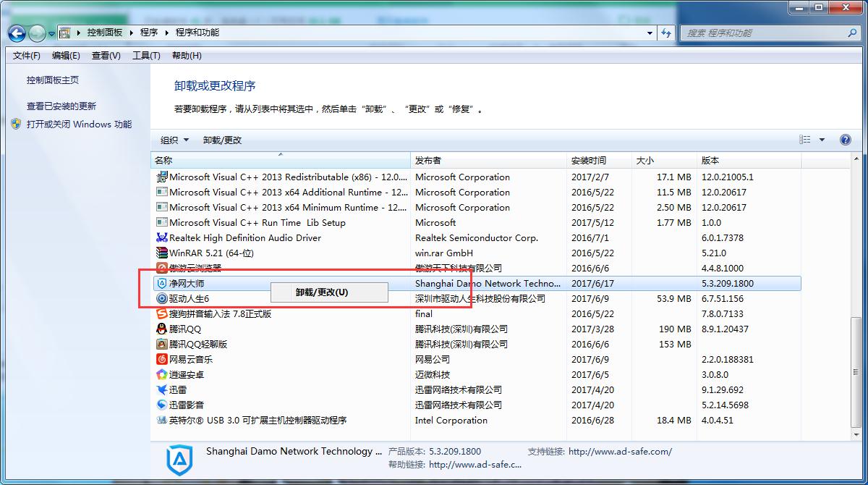The width and height of the screenshot is (868, 485).
Task: Click the WinRAR 5.21 program icon
Action: click(x=162, y=253)
